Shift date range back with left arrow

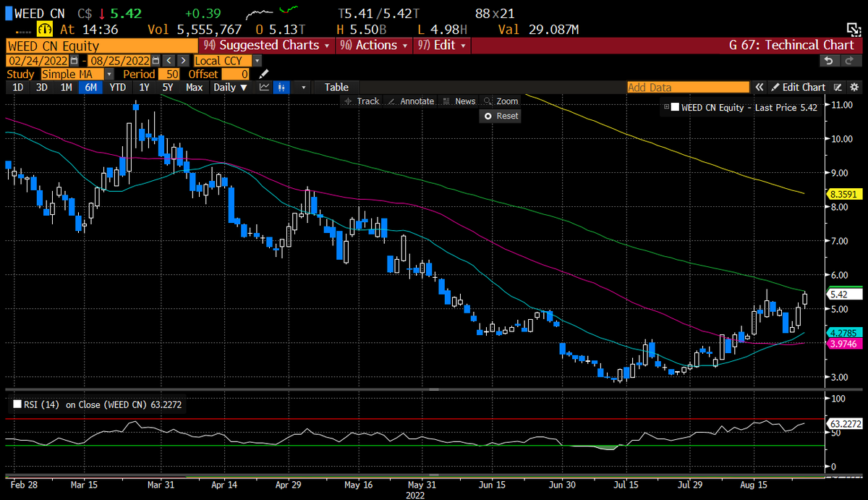point(169,61)
